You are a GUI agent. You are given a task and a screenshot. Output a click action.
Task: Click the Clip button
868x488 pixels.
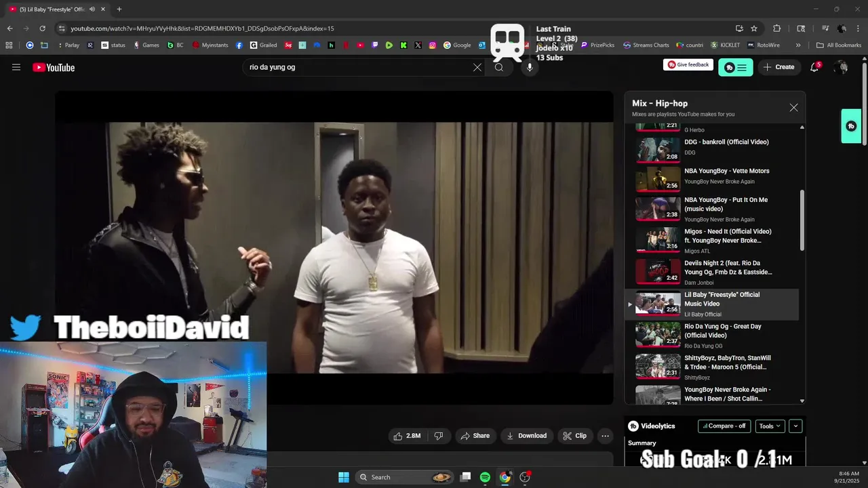point(574,436)
